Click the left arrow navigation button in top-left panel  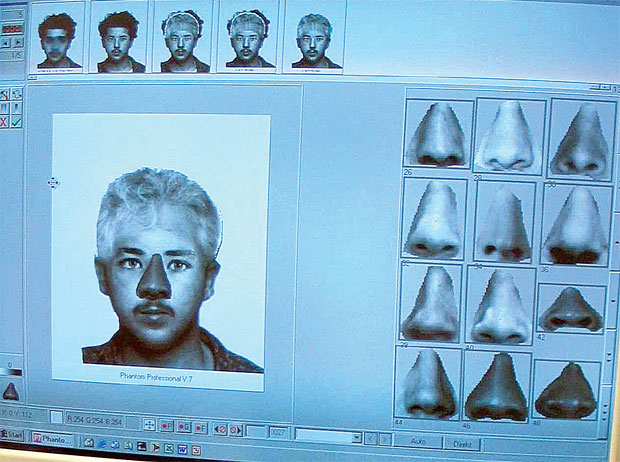tap(5, 43)
